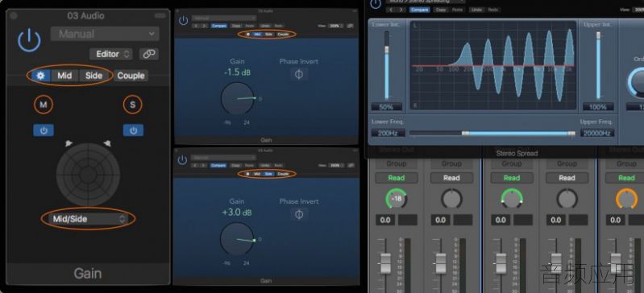
Task: Click the Gain knob showing -1.5 dB
Action: (x=238, y=98)
